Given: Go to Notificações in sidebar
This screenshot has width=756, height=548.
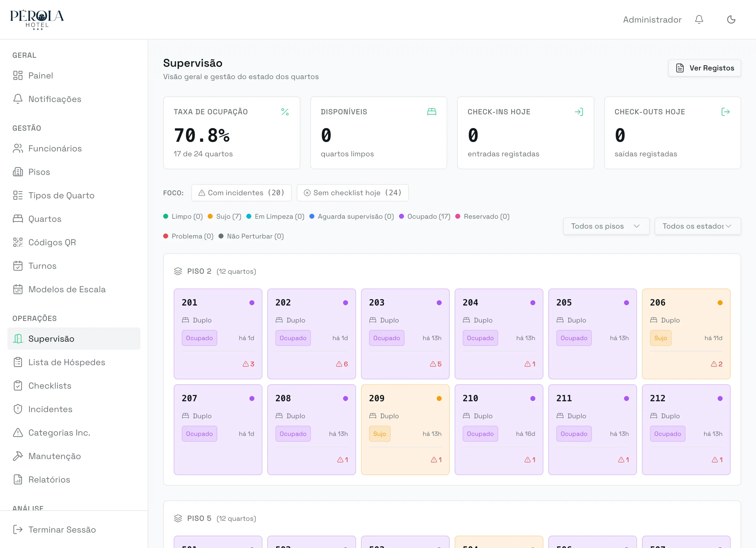Looking at the screenshot, I should pos(74,99).
